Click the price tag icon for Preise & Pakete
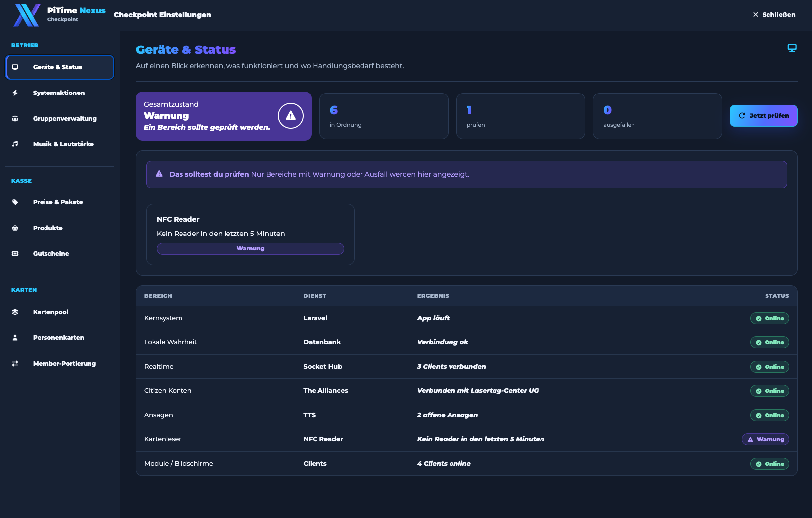Screen dimensions: 812x518 (x=15, y=202)
